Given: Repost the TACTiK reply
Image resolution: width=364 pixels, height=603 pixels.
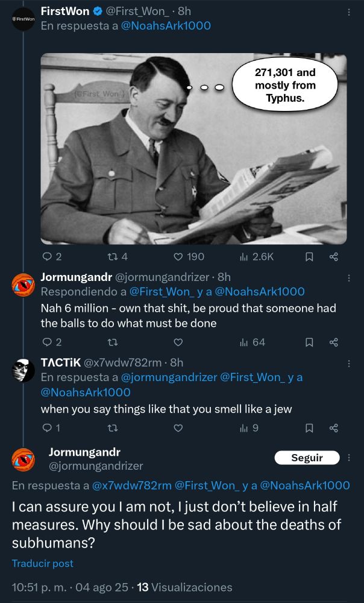Looking at the screenshot, I should coord(112,428).
